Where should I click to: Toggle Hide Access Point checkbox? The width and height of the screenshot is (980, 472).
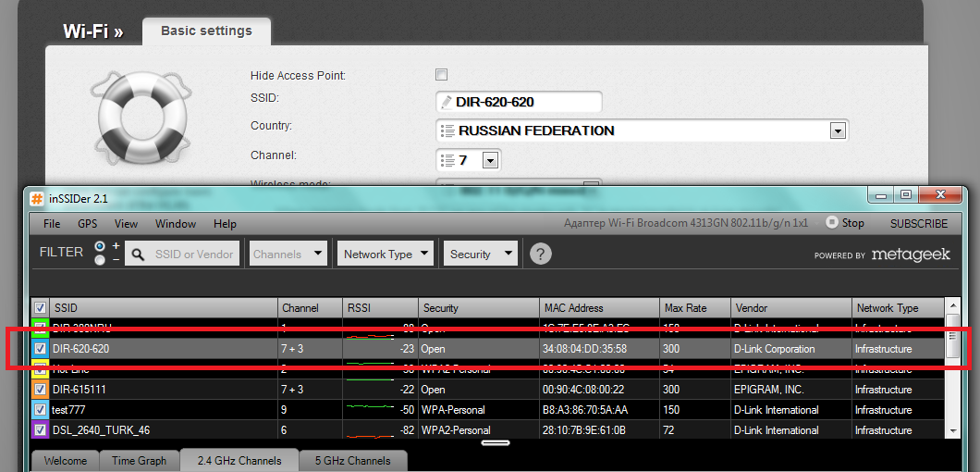pos(441,75)
